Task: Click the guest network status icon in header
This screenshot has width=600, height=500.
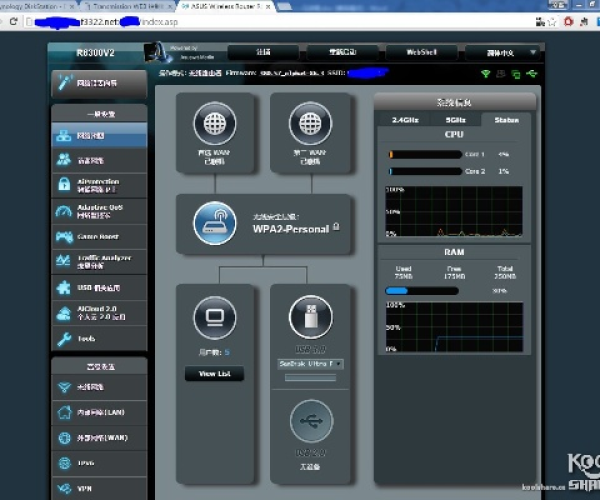Action: point(501,74)
